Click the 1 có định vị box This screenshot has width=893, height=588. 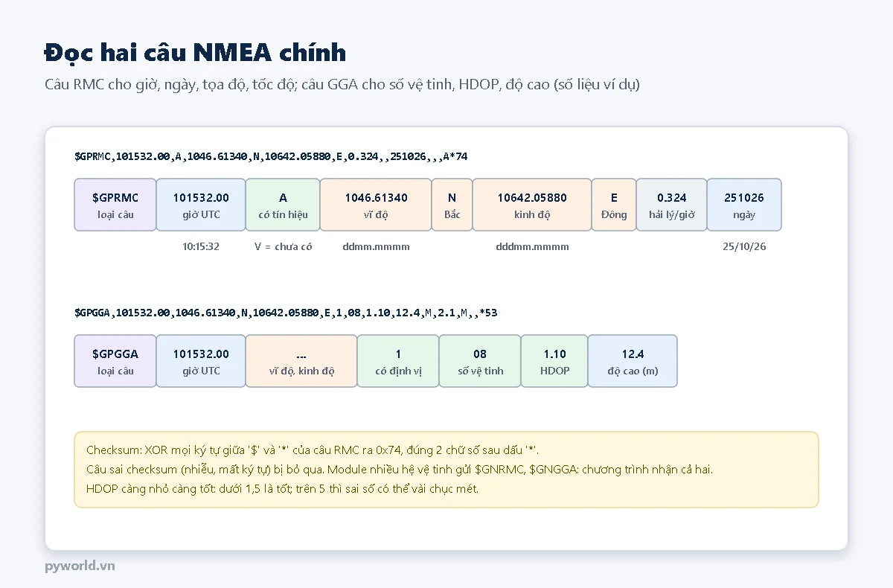[x=398, y=361]
